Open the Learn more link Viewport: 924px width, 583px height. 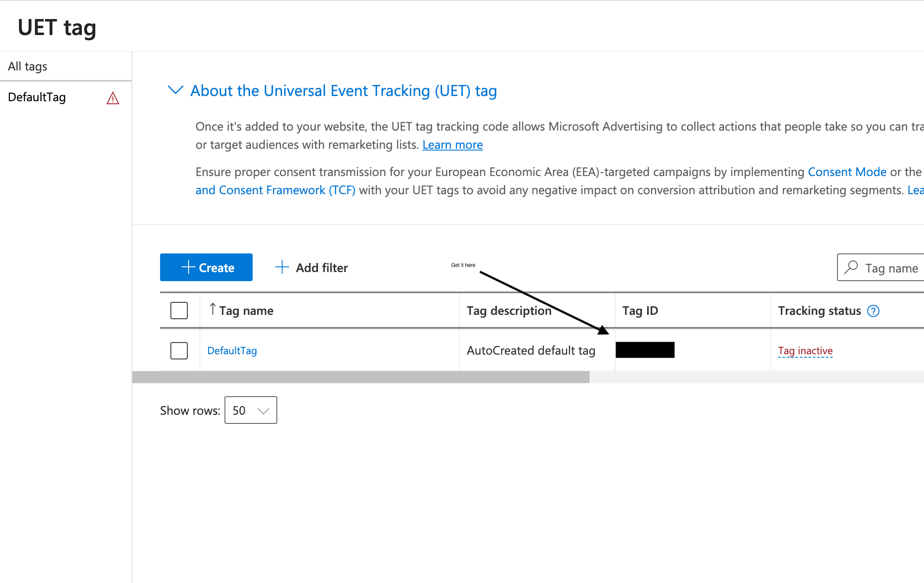[452, 145]
